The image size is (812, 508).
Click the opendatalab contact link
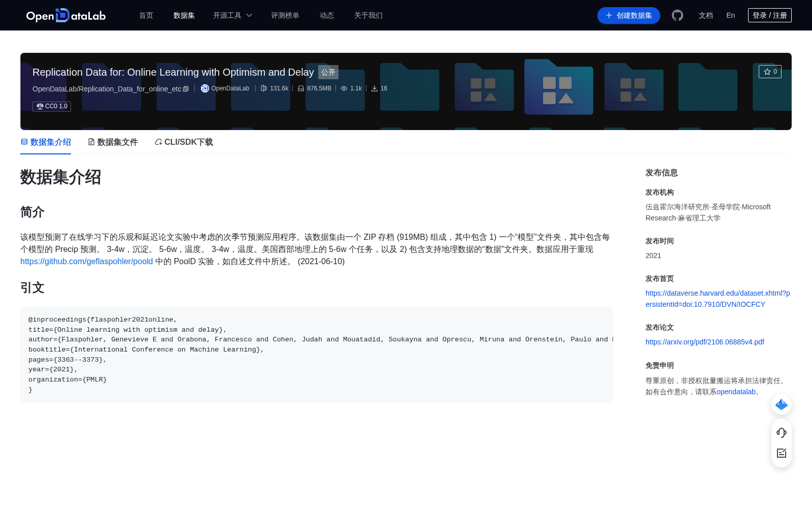[736, 392]
